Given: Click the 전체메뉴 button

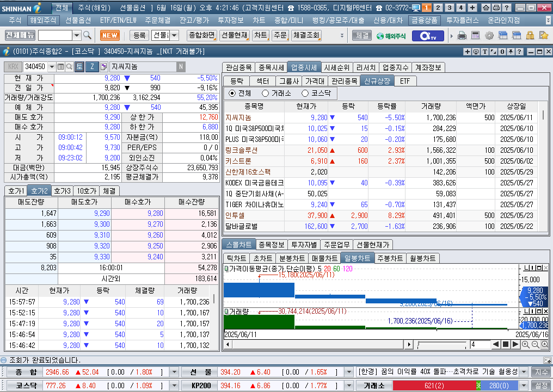Looking at the screenshot, I should pos(20,35).
